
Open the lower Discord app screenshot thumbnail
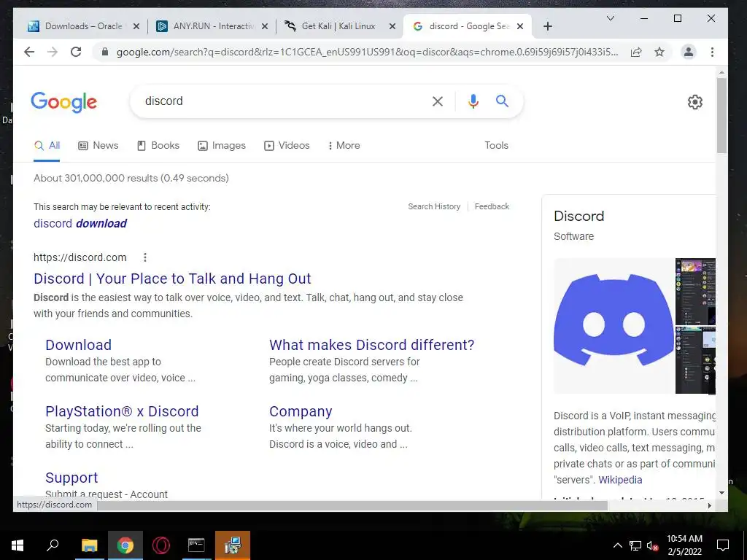pyautogui.click(x=695, y=360)
